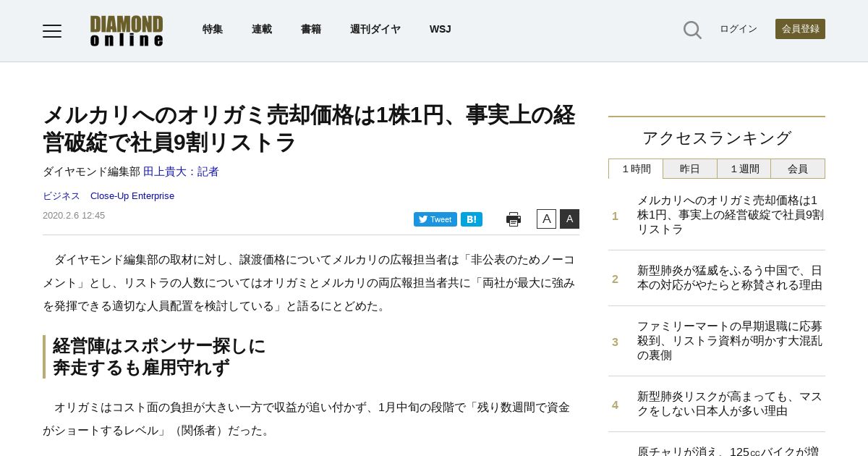
Task: Share article via Tweet button
Action: [435, 219]
